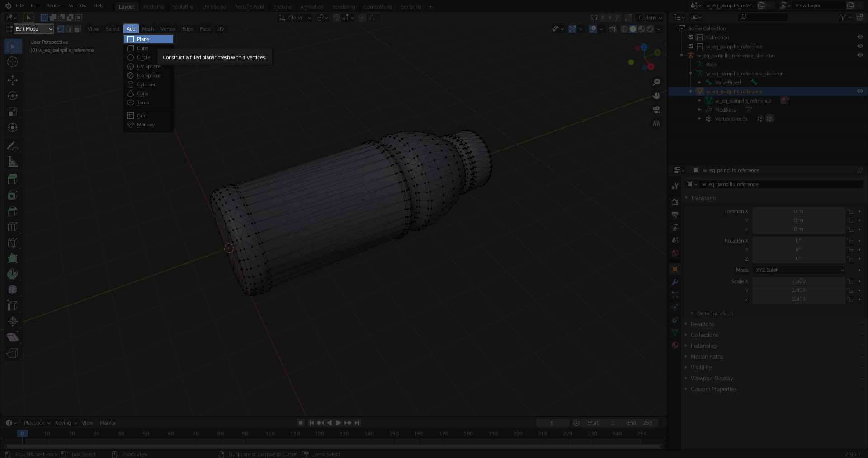Select the Measure tool
The height and width of the screenshot is (458, 868).
[x=13, y=162]
